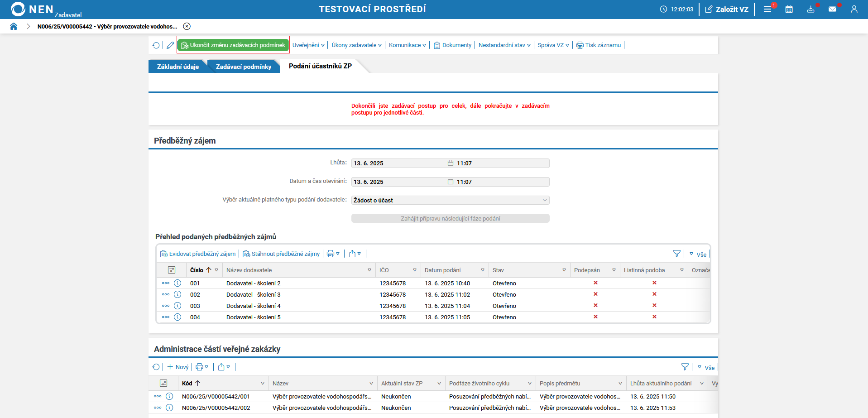Expand the Správa VZ dropdown
This screenshot has width=868, height=418.
point(553,45)
